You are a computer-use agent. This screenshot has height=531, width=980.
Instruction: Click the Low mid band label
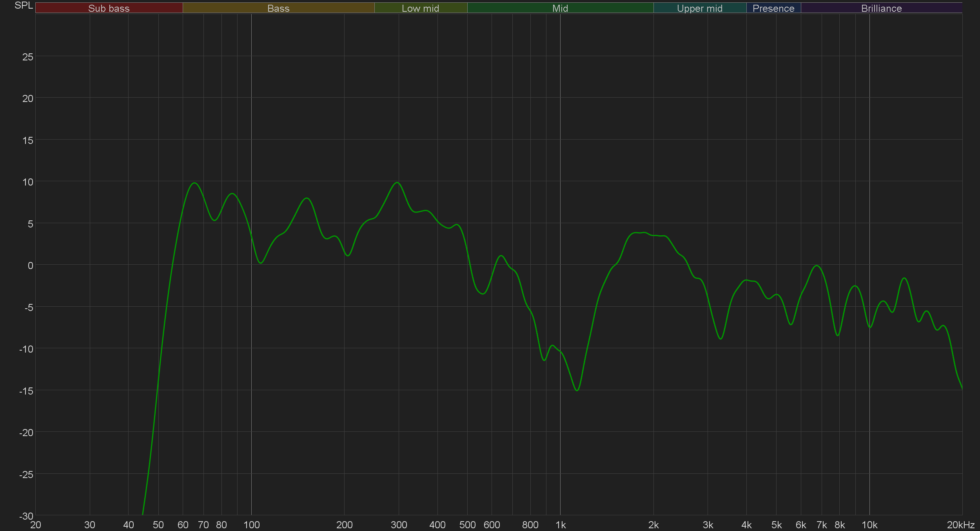tap(420, 8)
